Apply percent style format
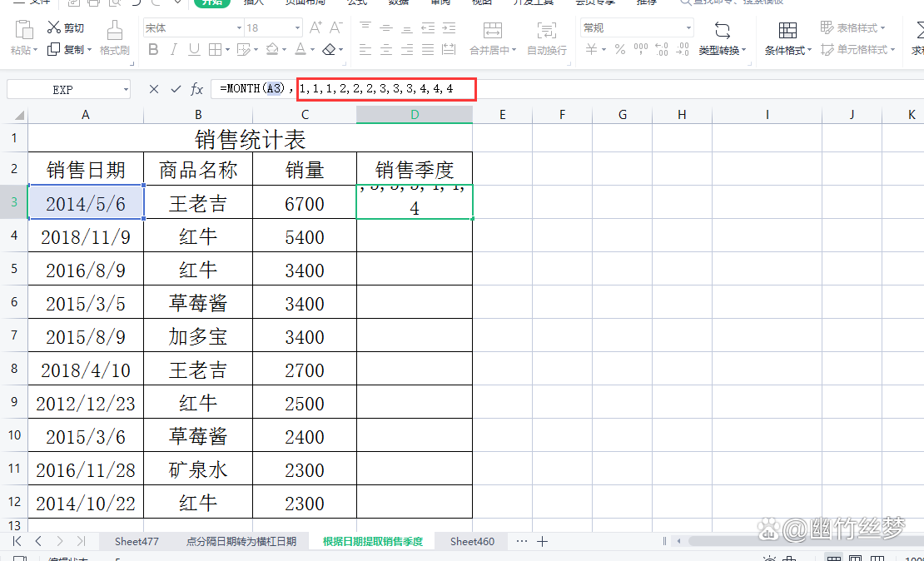Screen dimensions: 924x561 (620, 49)
